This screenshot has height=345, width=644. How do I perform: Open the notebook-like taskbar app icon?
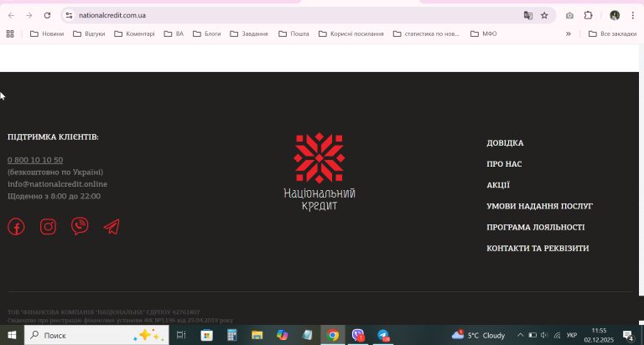tap(307, 335)
